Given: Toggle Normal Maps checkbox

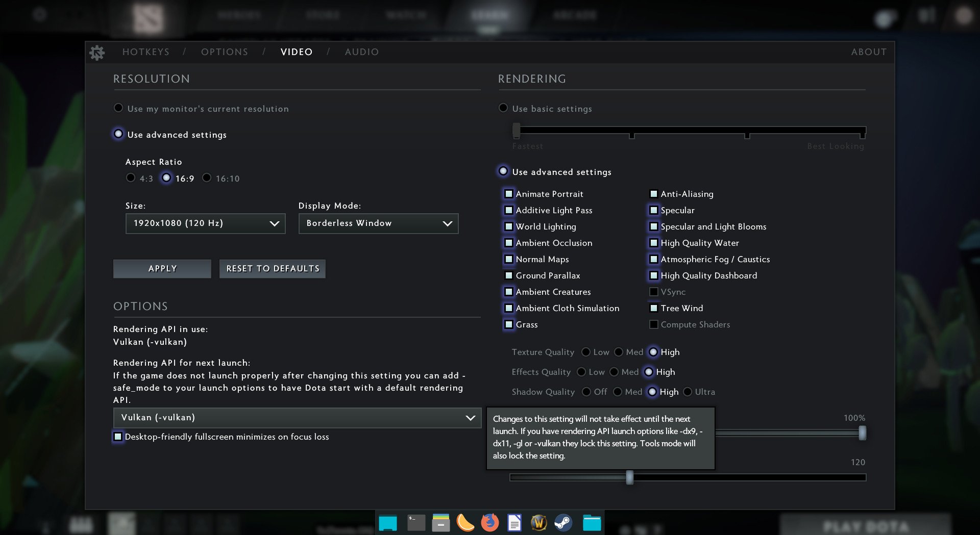Looking at the screenshot, I should 509,259.
